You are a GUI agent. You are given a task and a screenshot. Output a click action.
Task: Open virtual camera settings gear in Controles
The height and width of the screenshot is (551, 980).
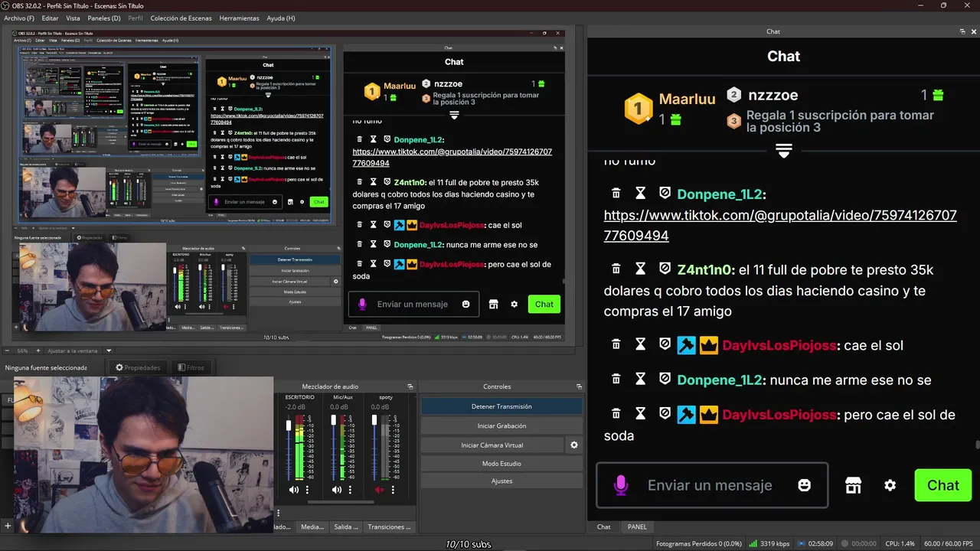pyautogui.click(x=574, y=445)
